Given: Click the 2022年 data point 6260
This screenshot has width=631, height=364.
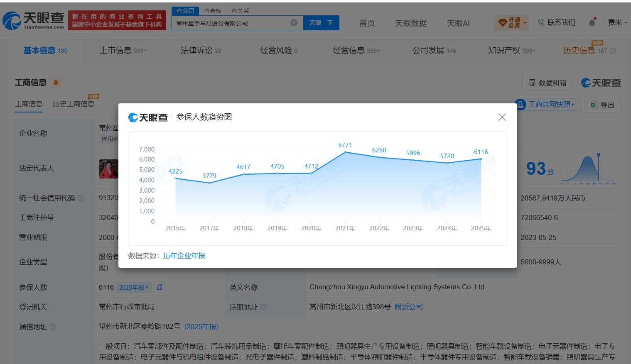Looking at the screenshot, I should [x=379, y=157].
